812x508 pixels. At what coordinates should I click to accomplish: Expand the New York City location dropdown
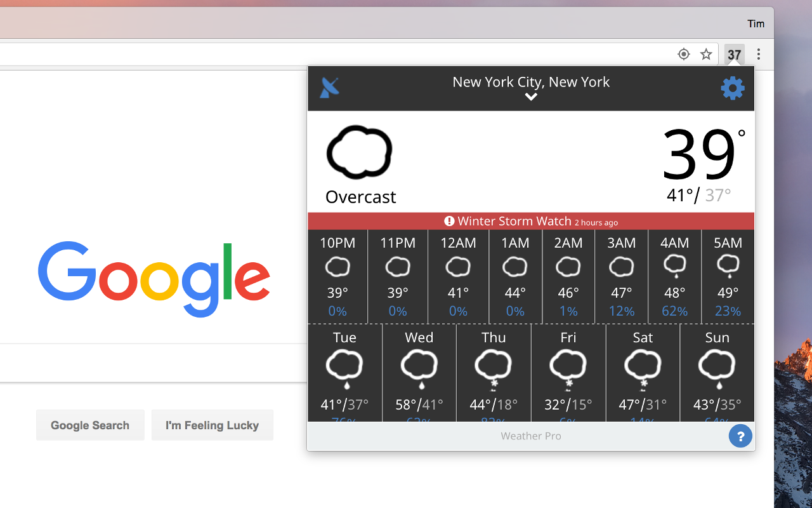[531, 97]
